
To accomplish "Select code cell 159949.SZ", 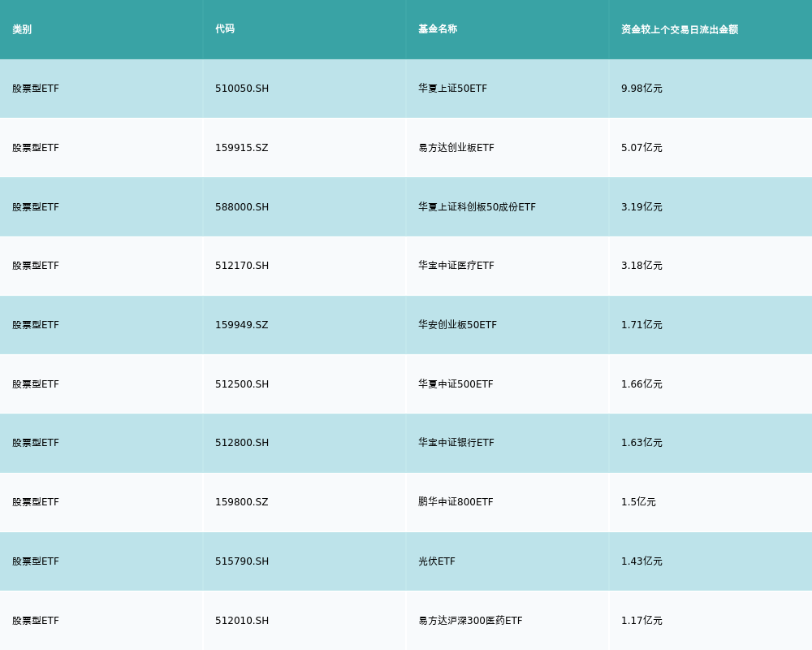I will point(242,325).
